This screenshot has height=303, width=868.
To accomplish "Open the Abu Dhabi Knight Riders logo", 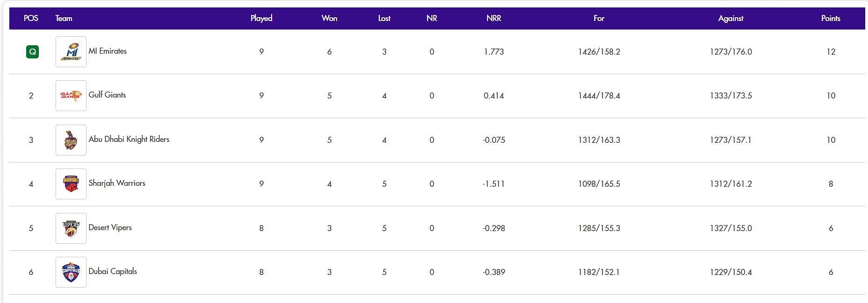I will pyautogui.click(x=71, y=140).
